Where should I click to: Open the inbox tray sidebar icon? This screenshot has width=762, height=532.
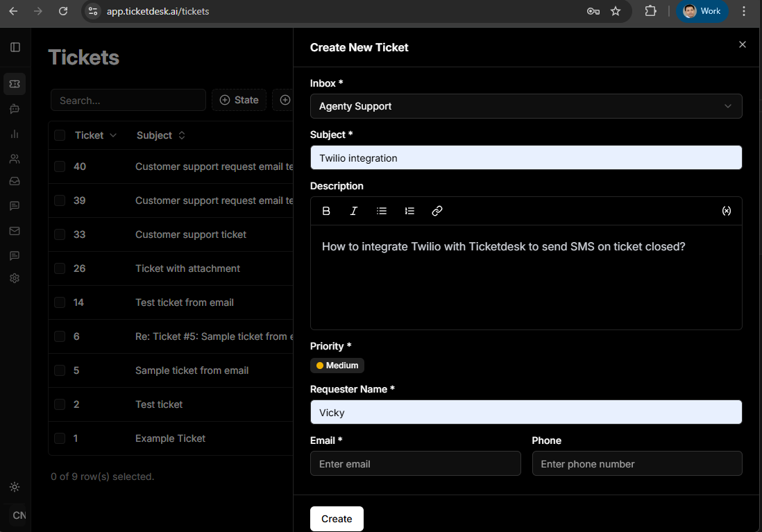[x=15, y=181]
